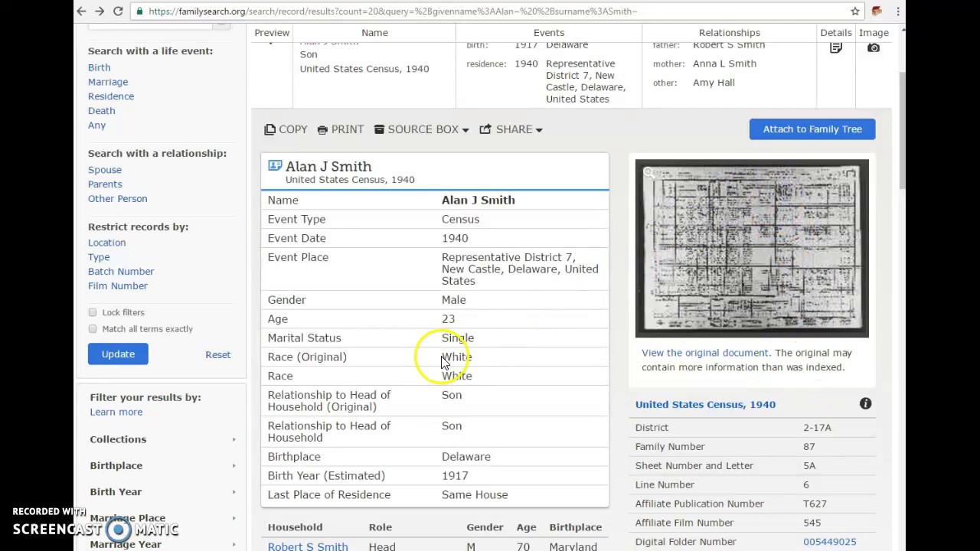Click View the original document link
Image resolution: width=980 pixels, height=551 pixels.
tap(705, 353)
